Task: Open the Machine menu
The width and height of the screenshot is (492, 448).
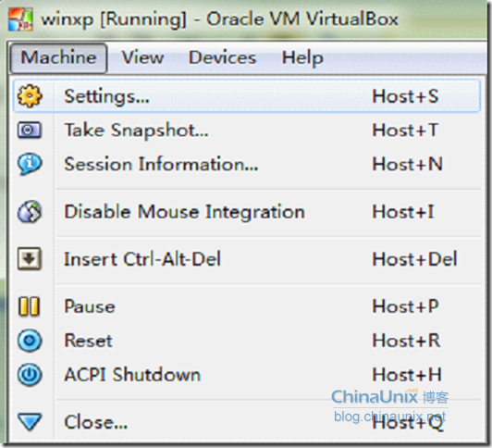Action: click(x=58, y=58)
